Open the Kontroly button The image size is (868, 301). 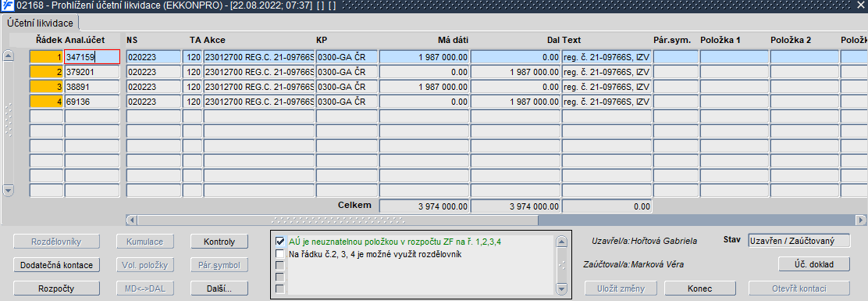(x=219, y=242)
